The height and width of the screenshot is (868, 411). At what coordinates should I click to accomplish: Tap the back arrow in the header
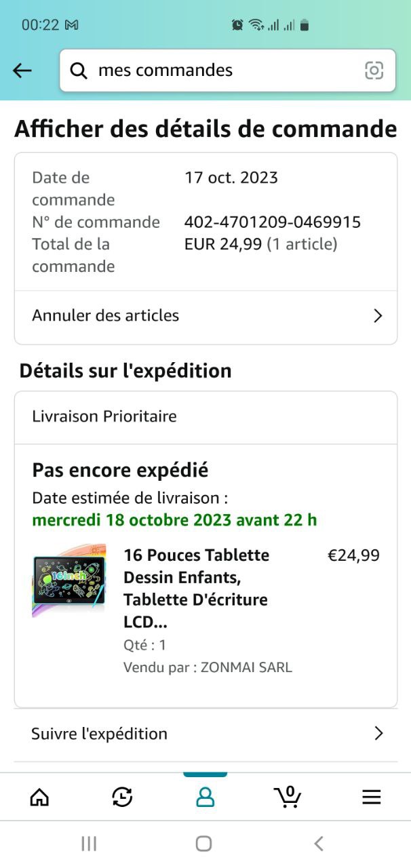point(22,71)
